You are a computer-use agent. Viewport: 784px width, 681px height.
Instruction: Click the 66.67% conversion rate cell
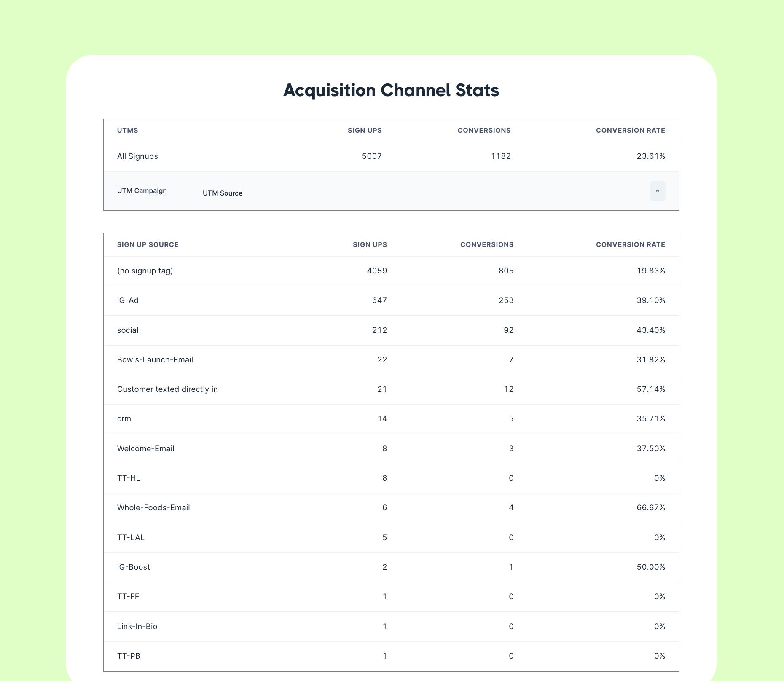[x=651, y=507]
